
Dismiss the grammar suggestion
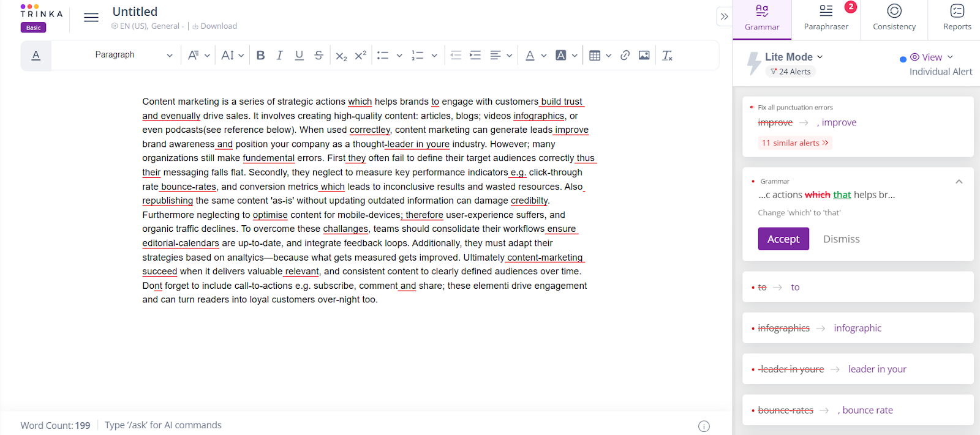click(x=841, y=239)
